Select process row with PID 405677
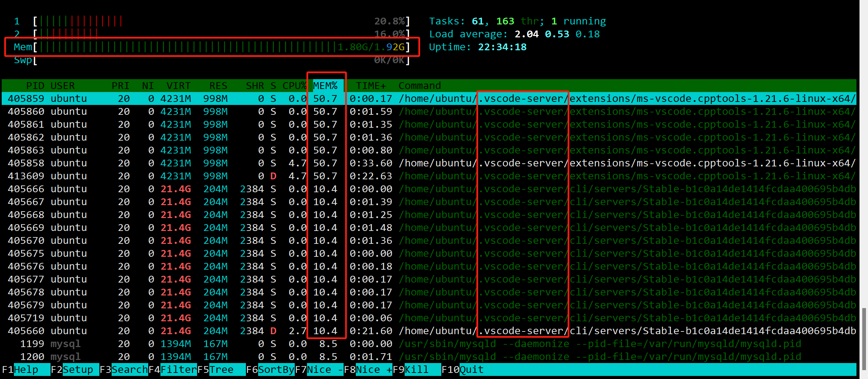This screenshot has height=379, width=868. (429, 279)
